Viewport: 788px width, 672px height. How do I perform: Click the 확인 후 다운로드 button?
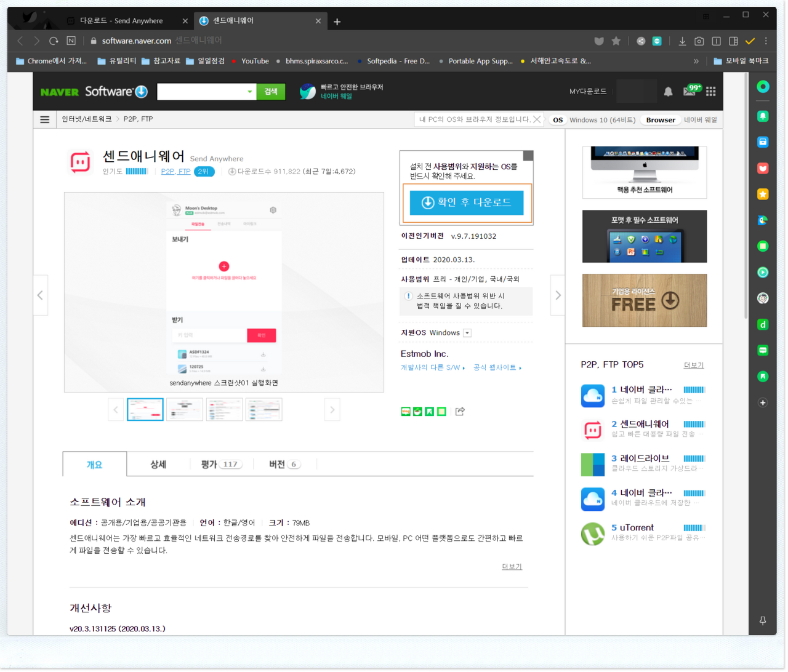467,202
